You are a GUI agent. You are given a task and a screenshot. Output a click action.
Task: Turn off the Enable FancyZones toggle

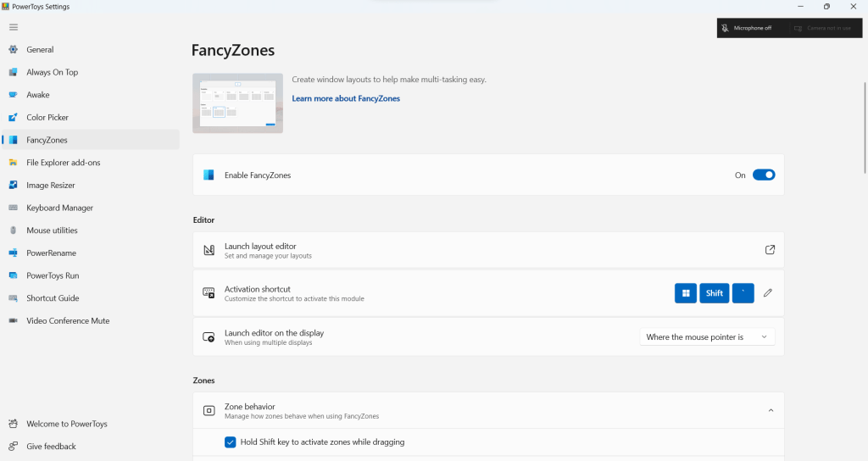[x=764, y=175]
